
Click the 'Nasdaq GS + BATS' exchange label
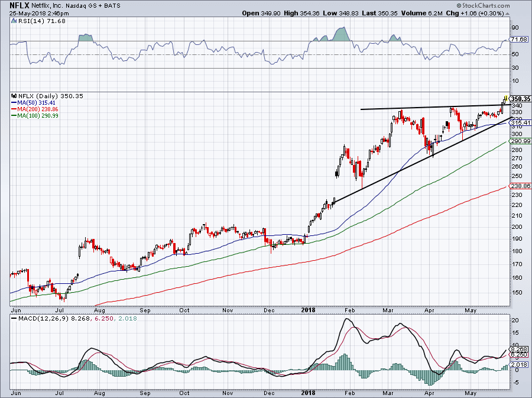point(93,6)
